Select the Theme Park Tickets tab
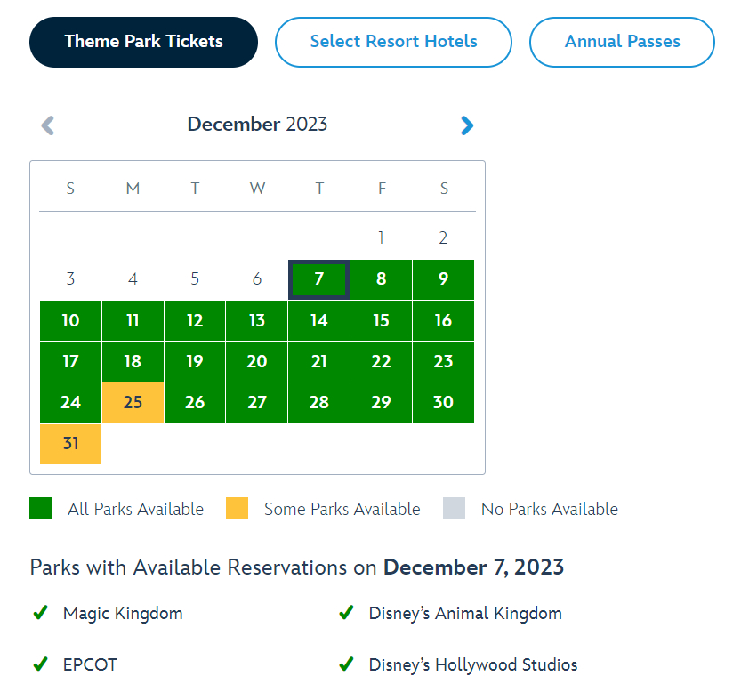The height and width of the screenshot is (700, 733). (x=143, y=42)
